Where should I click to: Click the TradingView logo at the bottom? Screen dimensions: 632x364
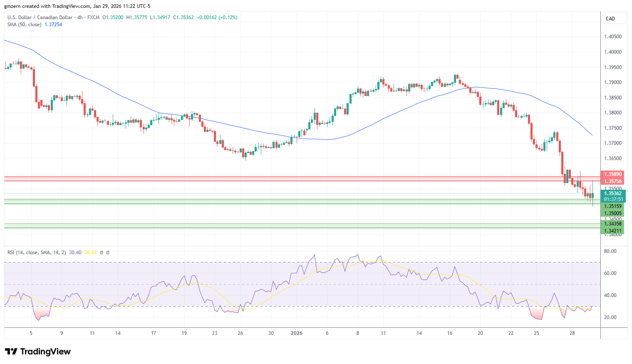(38, 352)
